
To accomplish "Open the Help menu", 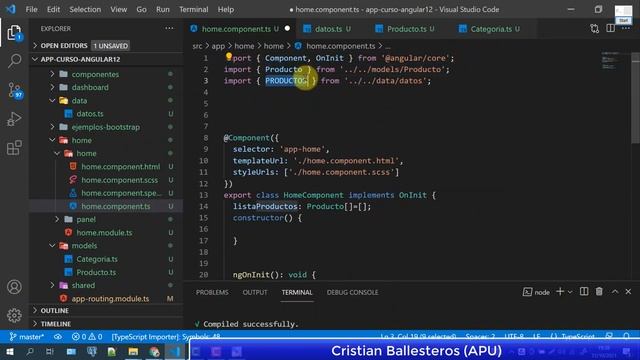I will coord(226,9).
